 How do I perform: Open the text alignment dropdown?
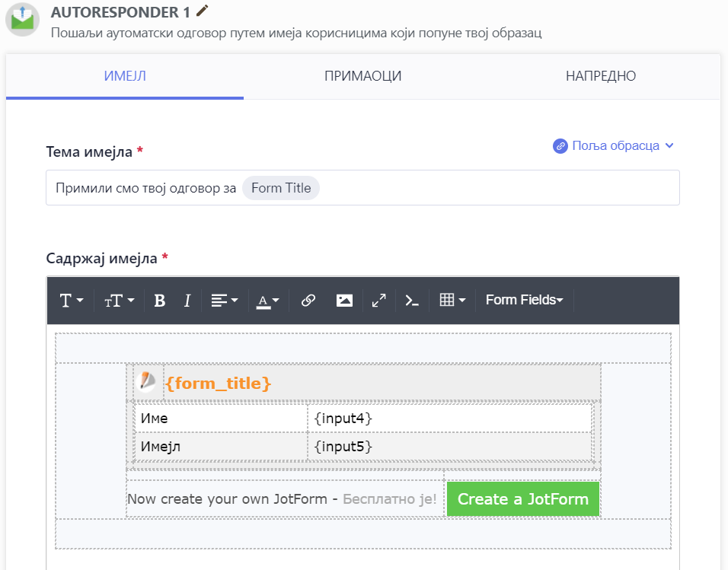224,301
